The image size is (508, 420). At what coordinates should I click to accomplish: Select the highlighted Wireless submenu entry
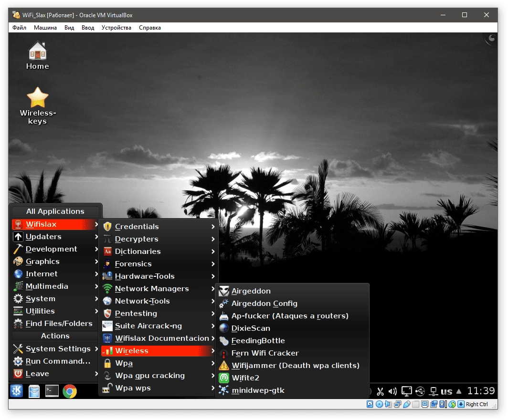(x=159, y=351)
